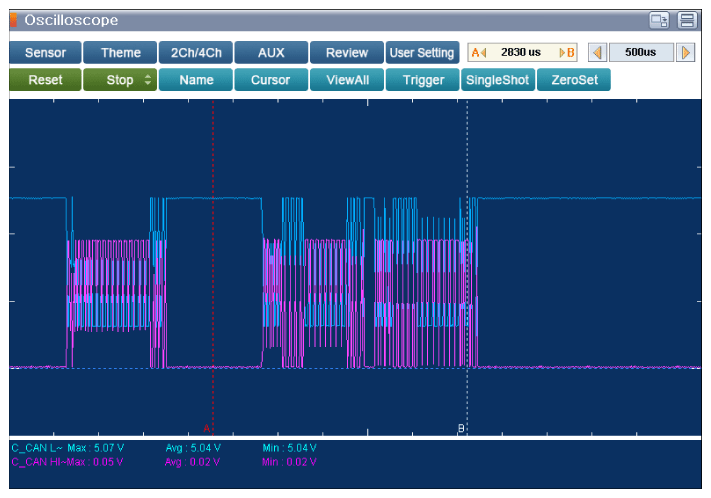
Task: Open the Trigger settings
Action: (423, 80)
